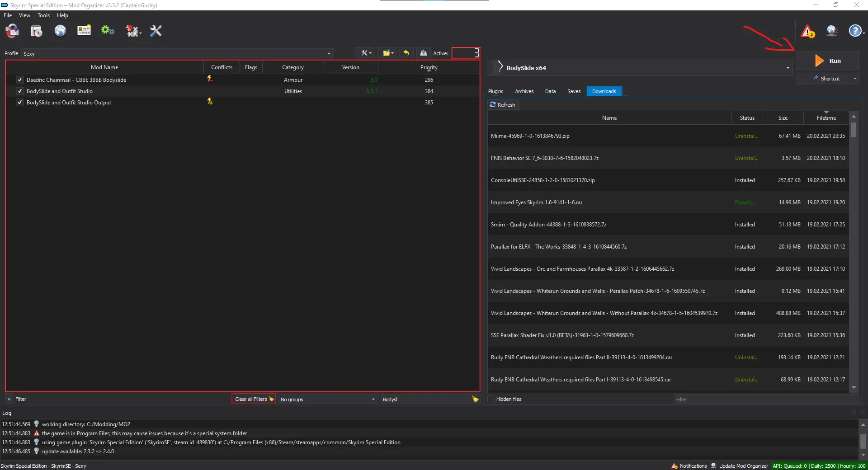Click the warning icon in log line
Screen dimensions: 868x470
(x=37, y=433)
